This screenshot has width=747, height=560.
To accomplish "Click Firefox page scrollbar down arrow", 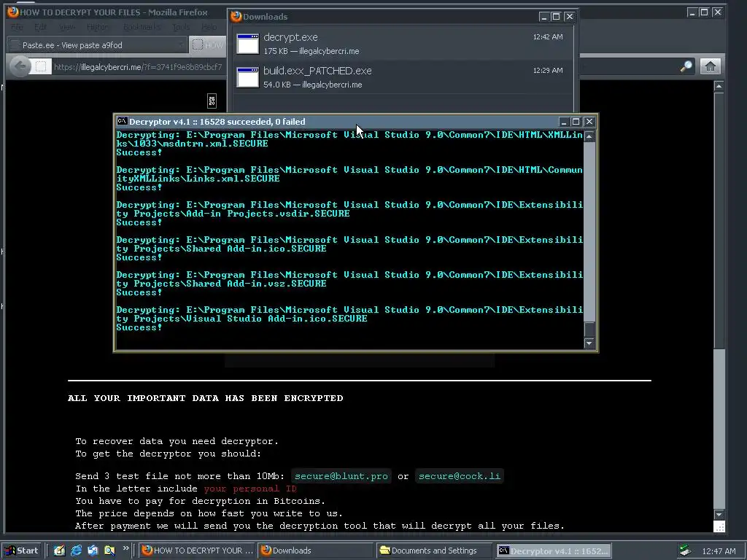I will [719, 514].
